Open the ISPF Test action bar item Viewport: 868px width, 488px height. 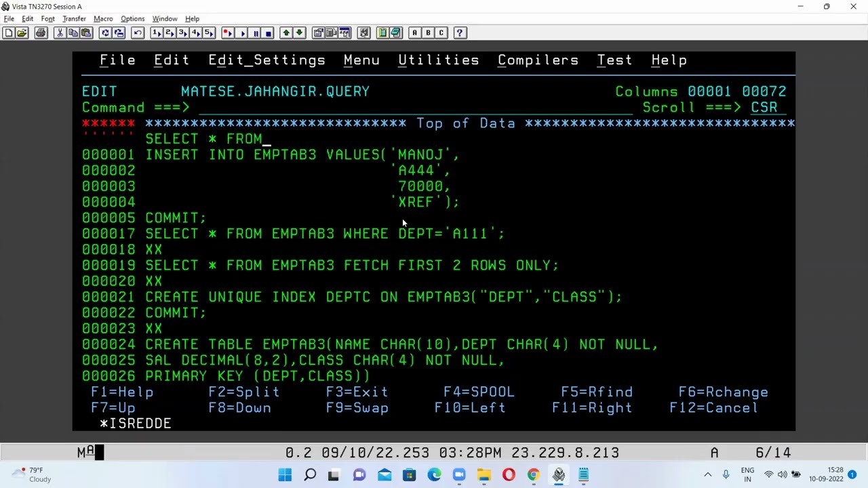pos(614,60)
